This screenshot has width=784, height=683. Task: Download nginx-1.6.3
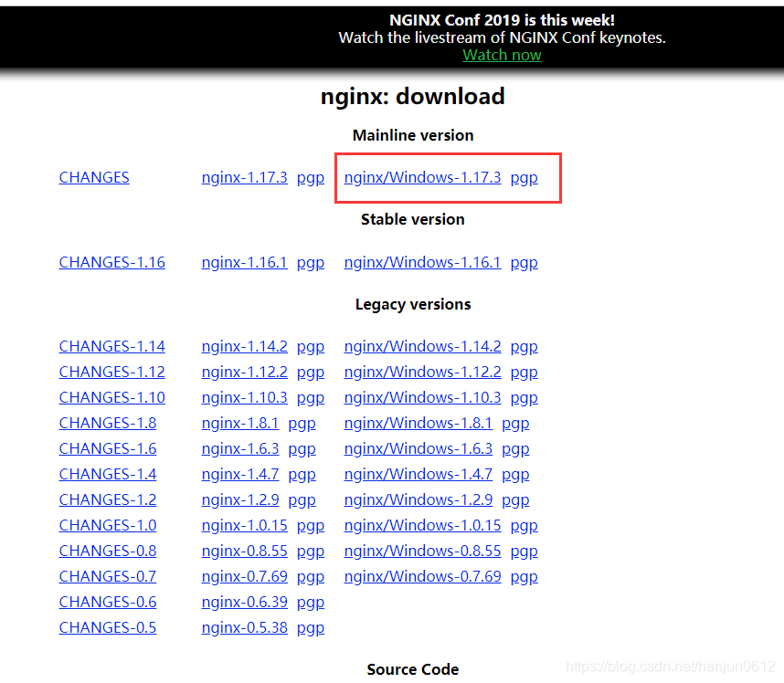pyautogui.click(x=240, y=448)
